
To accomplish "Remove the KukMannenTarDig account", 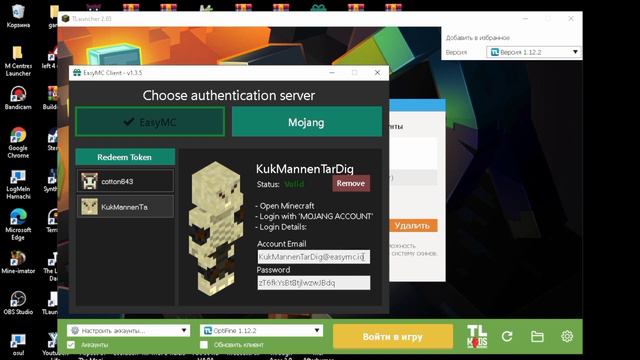I will 351,183.
